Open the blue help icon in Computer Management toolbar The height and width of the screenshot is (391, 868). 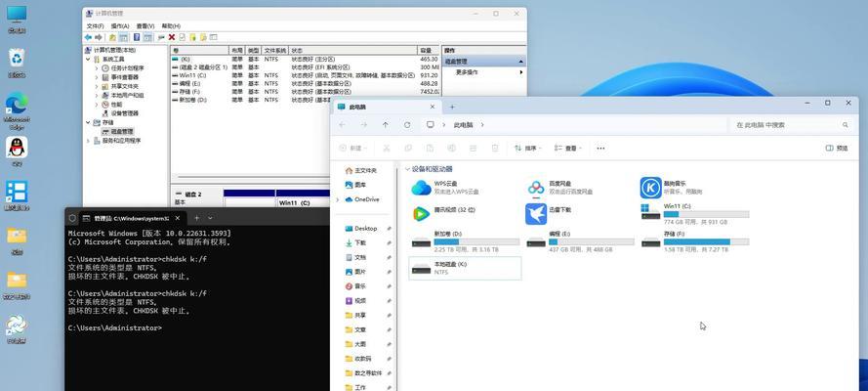(136, 37)
